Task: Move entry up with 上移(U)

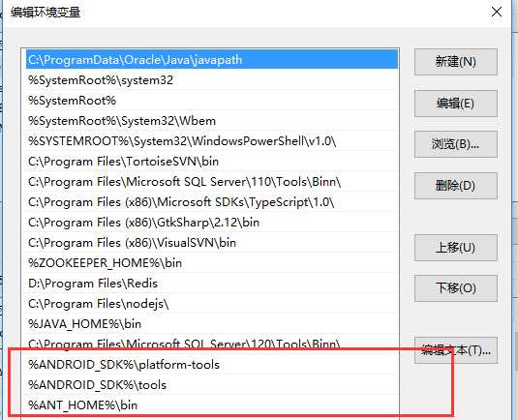Action: click(x=456, y=248)
